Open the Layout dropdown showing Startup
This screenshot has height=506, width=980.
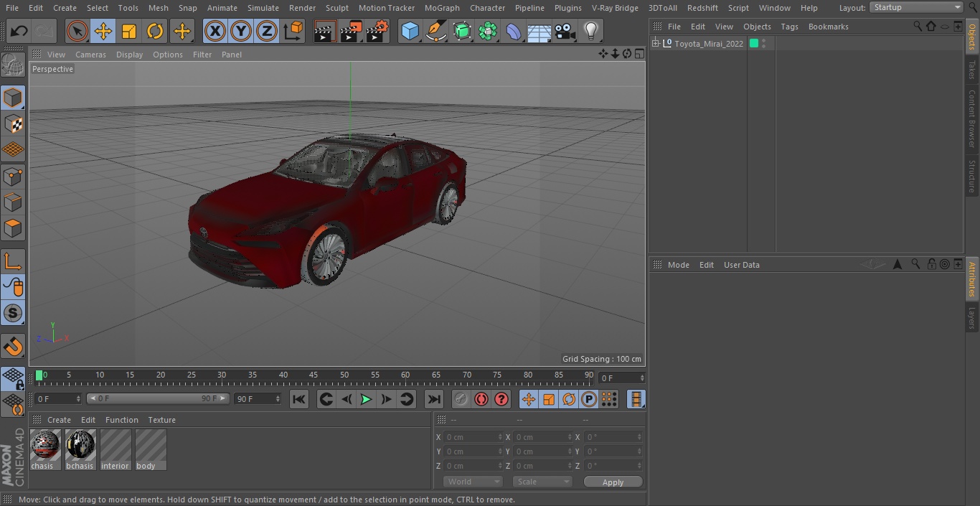point(916,7)
